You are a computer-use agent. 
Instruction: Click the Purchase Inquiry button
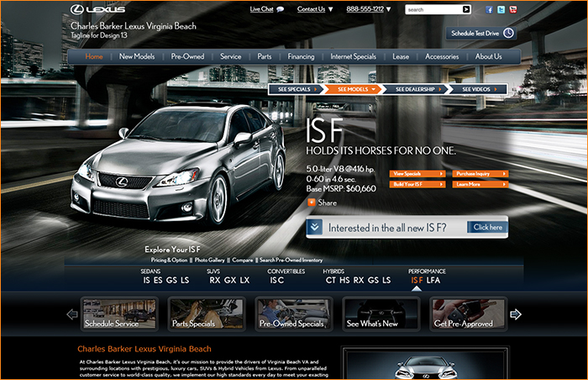coord(480,173)
